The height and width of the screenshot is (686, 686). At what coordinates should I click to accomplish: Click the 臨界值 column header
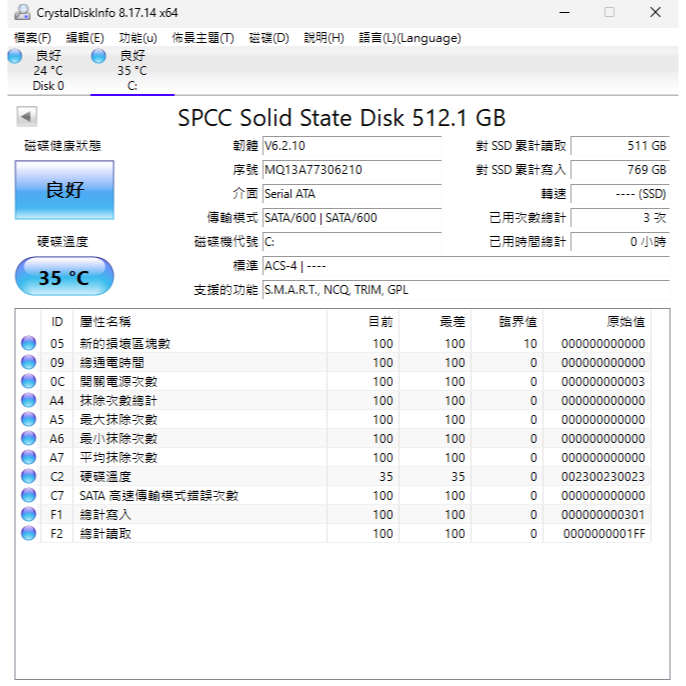pyautogui.click(x=507, y=322)
